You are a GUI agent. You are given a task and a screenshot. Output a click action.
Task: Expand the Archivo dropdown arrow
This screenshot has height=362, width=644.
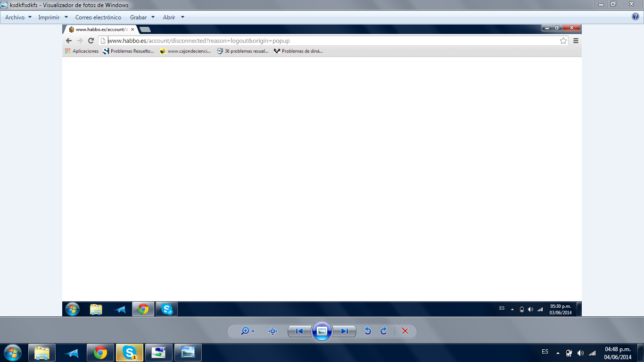tap(30, 17)
